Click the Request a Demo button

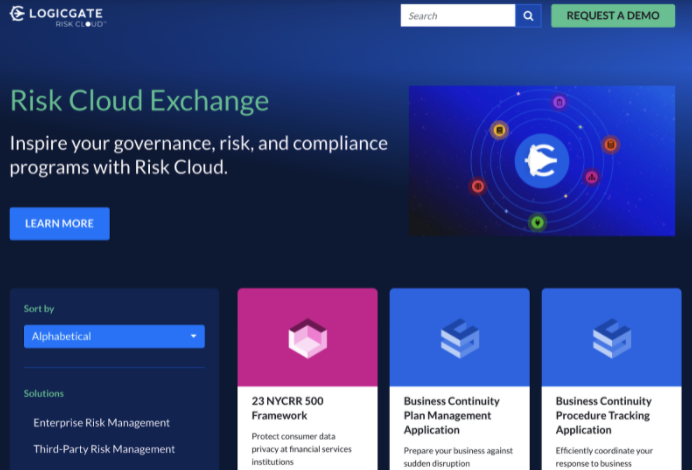(613, 16)
